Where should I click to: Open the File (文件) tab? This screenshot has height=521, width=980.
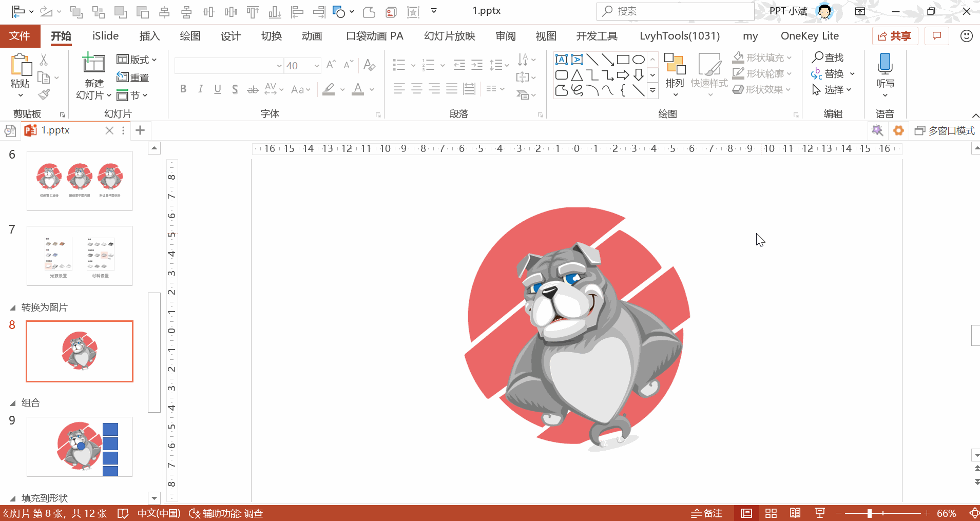click(20, 36)
